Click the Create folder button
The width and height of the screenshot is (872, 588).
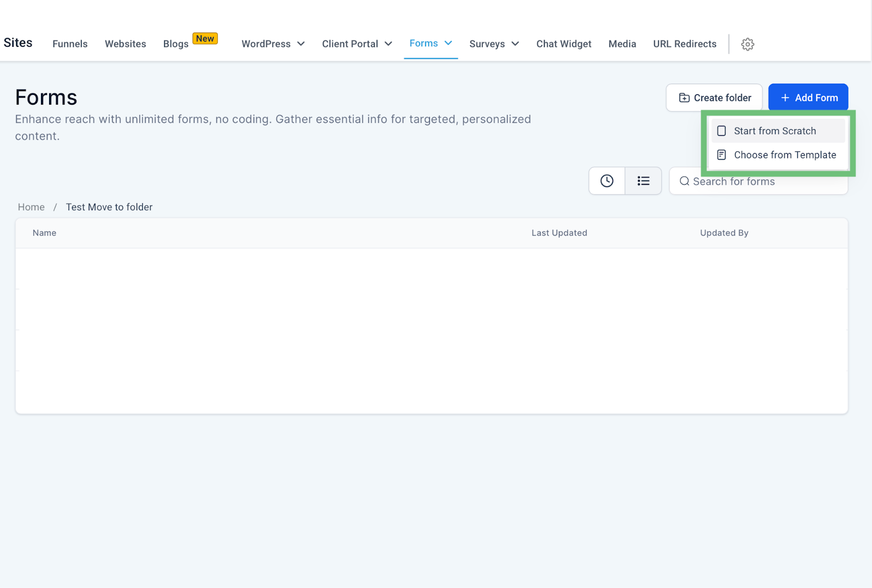pos(714,98)
